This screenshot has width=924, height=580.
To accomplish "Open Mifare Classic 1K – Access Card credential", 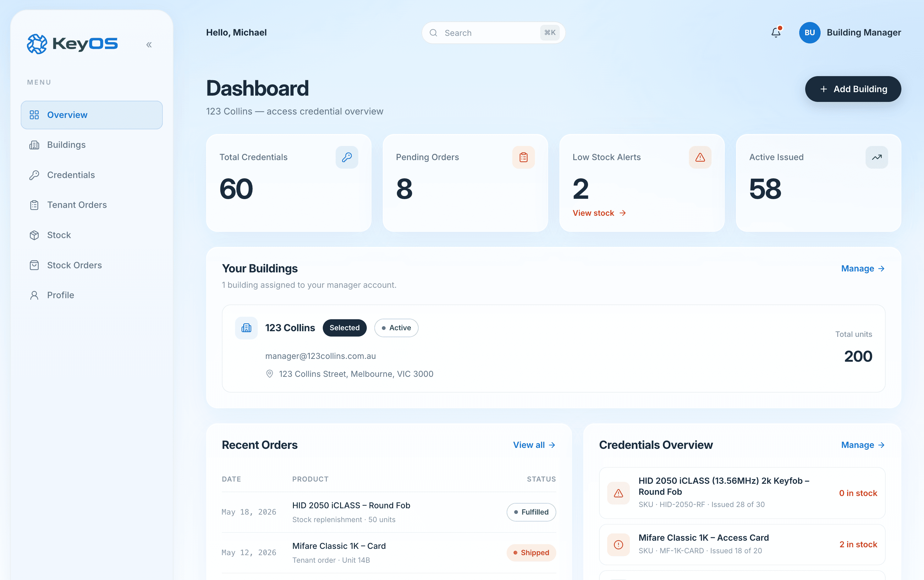I will [x=742, y=545].
